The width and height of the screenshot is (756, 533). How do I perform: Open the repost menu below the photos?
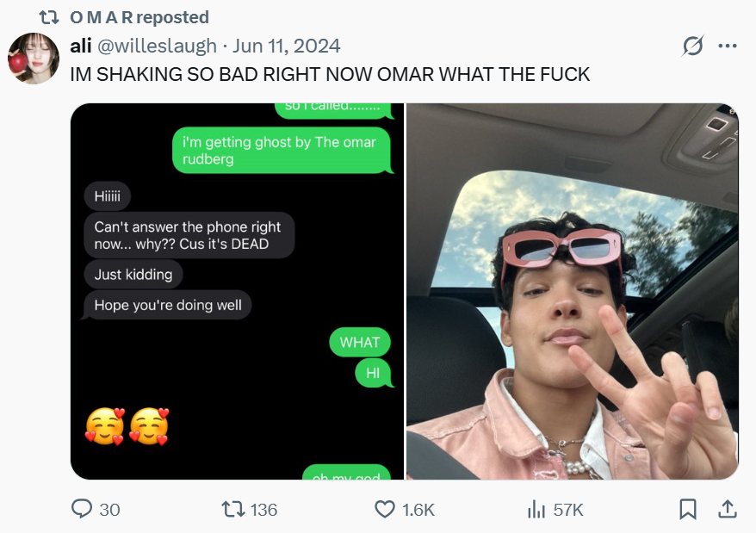(233, 510)
